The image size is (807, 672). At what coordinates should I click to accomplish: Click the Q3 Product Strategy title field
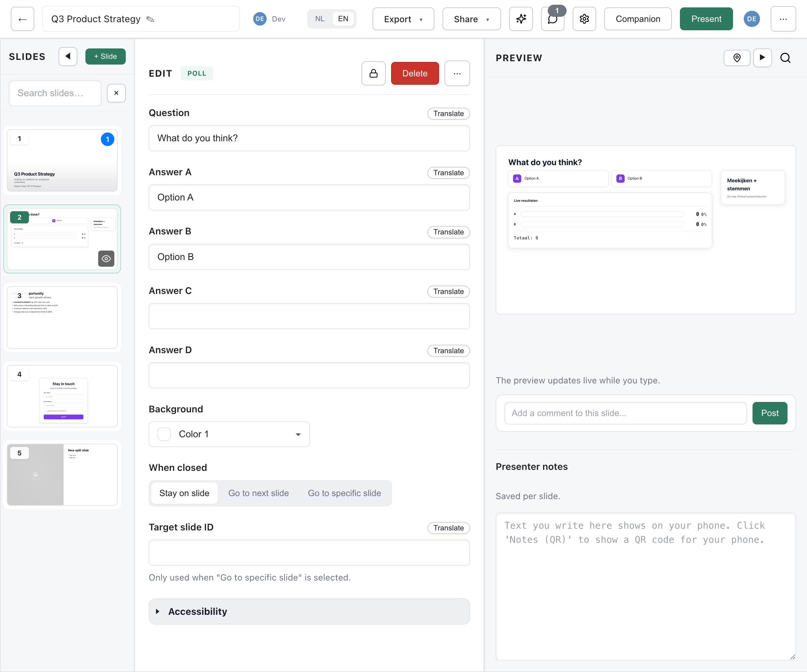pos(141,19)
